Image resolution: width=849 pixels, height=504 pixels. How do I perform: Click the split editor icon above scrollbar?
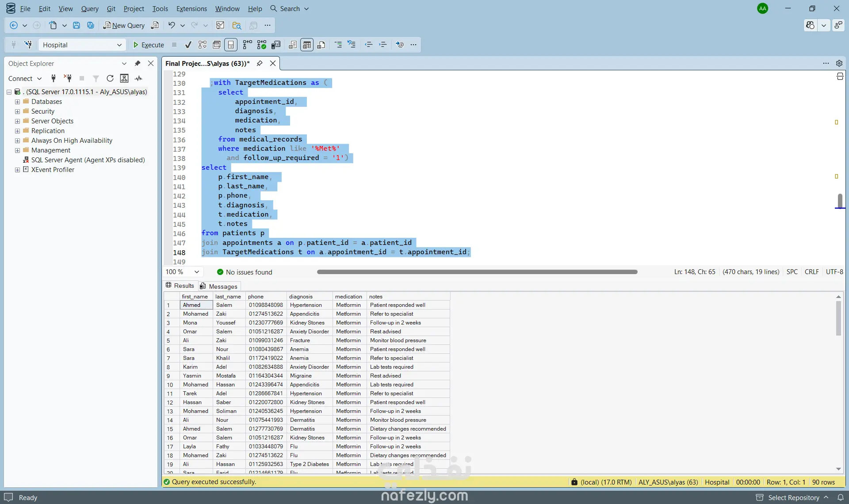tap(840, 76)
